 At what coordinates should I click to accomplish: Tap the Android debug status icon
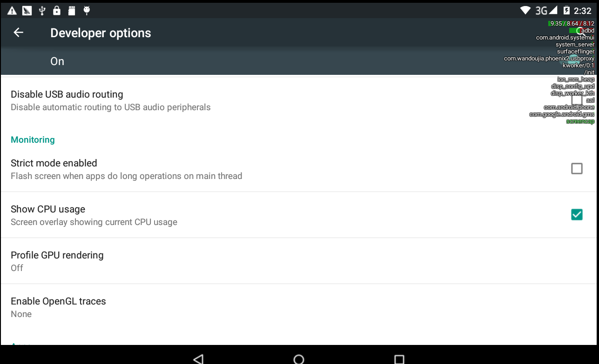(87, 10)
